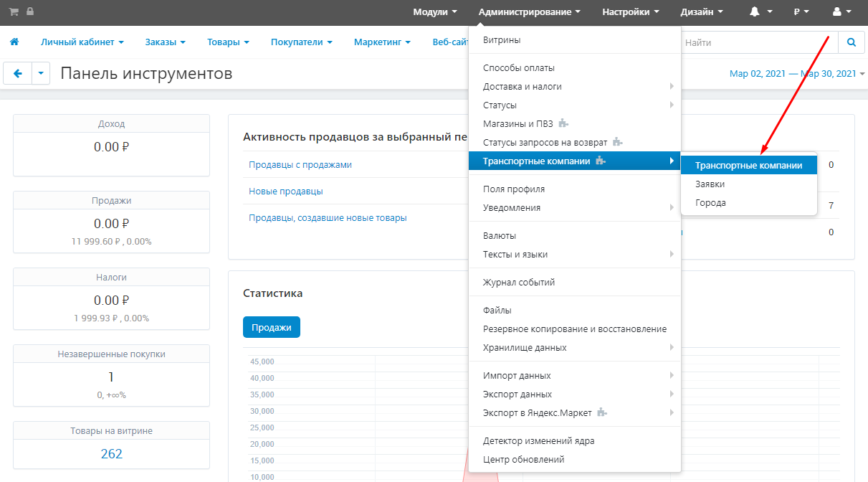Open the user account icon menu
The image size is (868, 482).
pos(841,11)
